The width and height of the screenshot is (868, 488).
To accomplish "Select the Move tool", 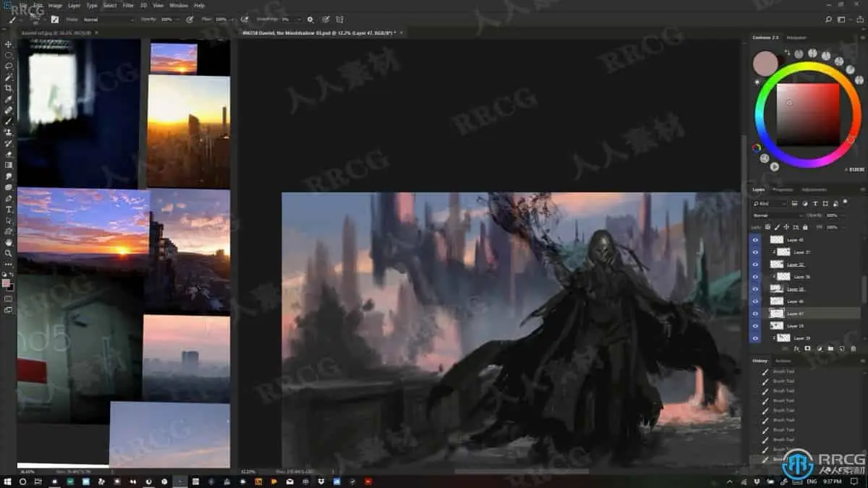I will (9, 44).
